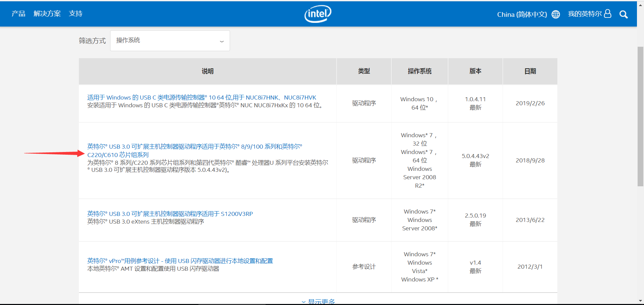Open the 解决方案 menu
The height and width of the screenshot is (305, 644).
(47, 13)
